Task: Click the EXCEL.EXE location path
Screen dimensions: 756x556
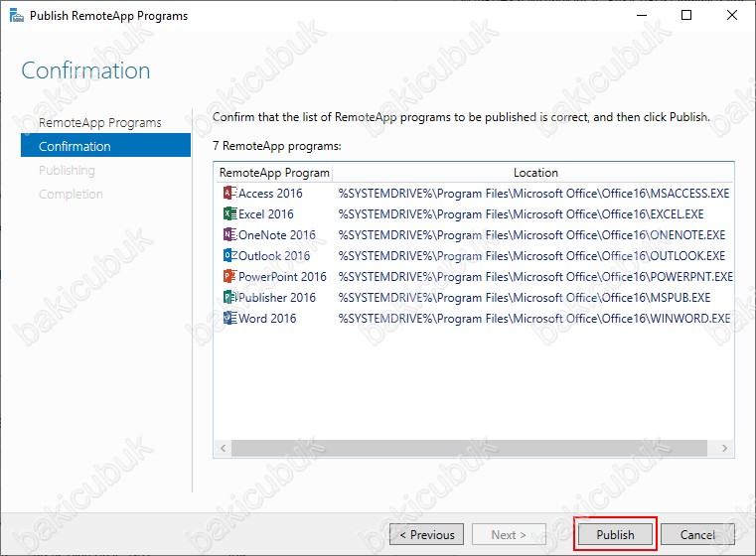Action: [521, 213]
